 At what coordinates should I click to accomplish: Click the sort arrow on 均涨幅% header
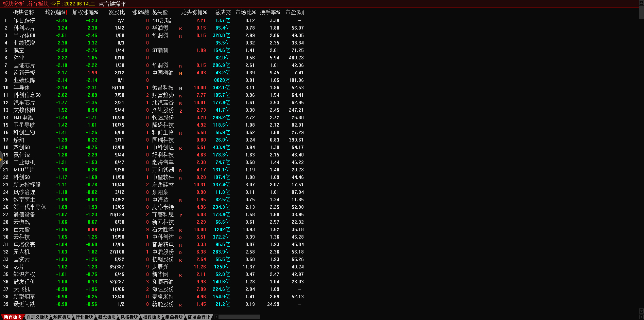(x=67, y=12)
